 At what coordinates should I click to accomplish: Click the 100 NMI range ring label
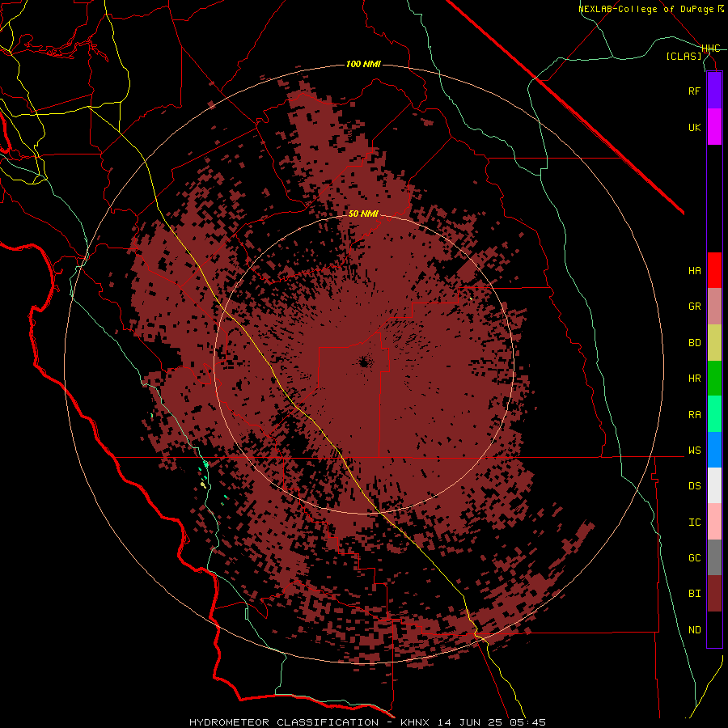tap(363, 64)
